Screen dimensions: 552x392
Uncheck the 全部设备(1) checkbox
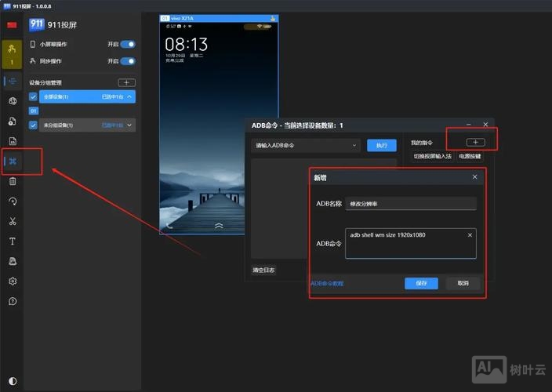pos(33,96)
